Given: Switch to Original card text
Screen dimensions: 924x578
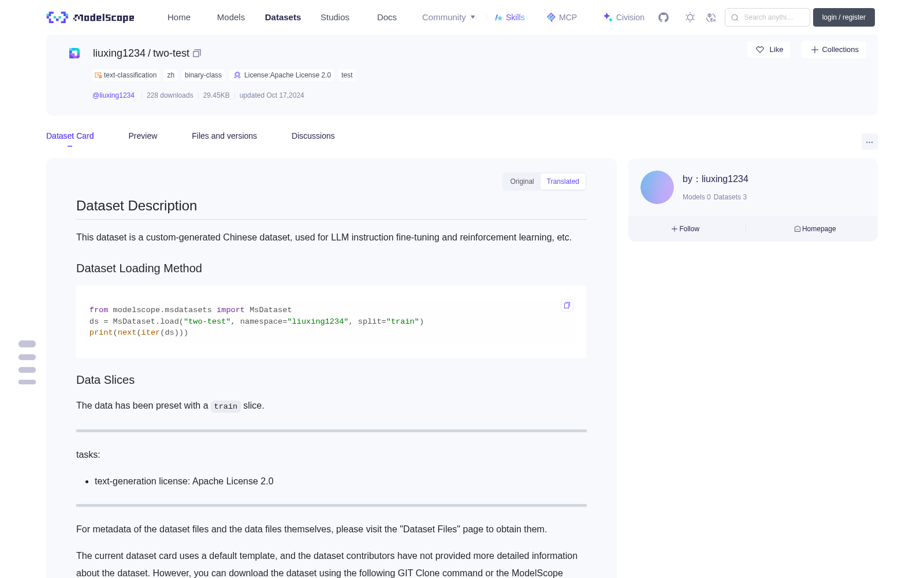Looking at the screenshot, I should point(522,181).
